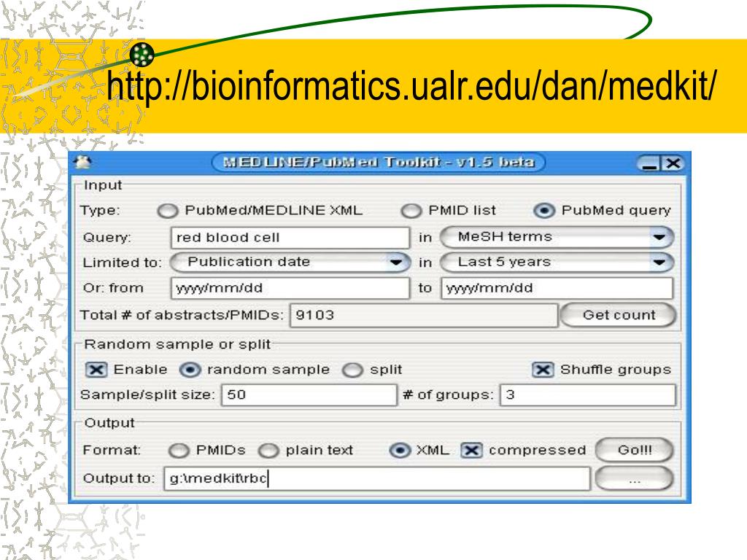The width and height of the screenshot is (747, 560).
Task: Click the Go!!! button
Action: (635, 451)
